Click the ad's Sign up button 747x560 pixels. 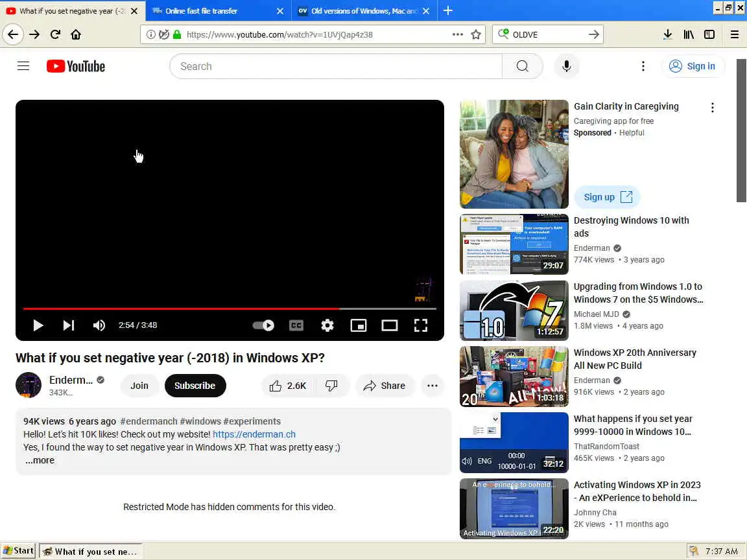pos(608,197)
